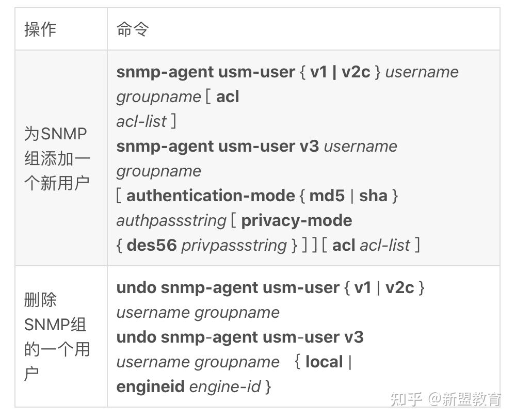Click the italic engine-id parameter
Image resolution: width=515 pixels, height=420 pixels.
point(225,386)
